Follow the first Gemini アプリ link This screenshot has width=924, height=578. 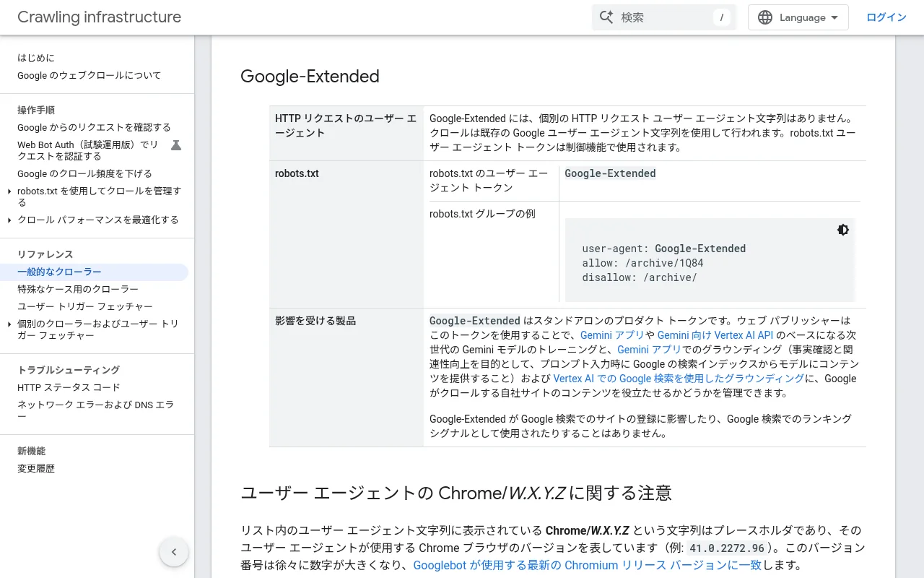612,335
